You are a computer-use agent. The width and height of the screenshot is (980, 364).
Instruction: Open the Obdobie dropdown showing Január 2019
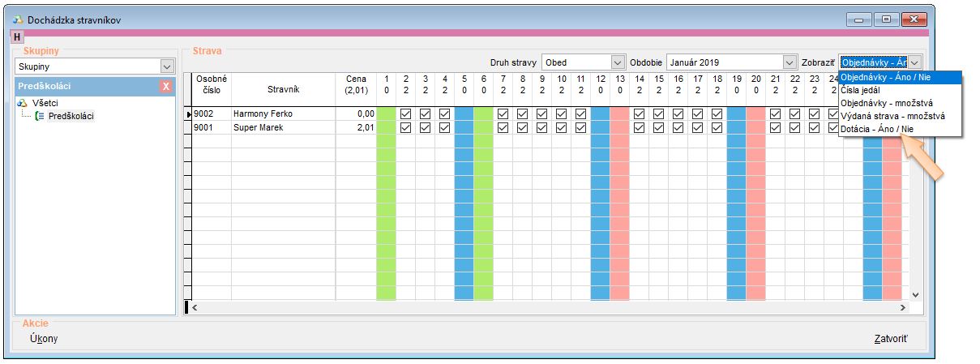pos(789,62)
